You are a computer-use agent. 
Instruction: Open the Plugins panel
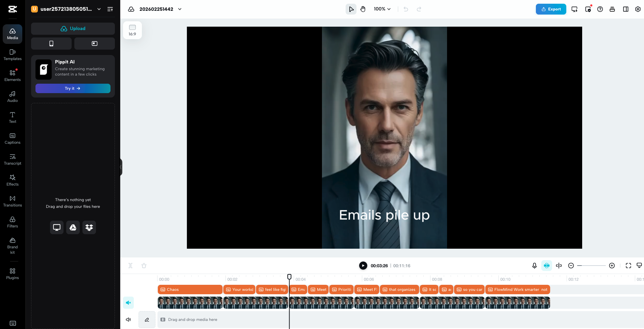click(x=13, y=273)
